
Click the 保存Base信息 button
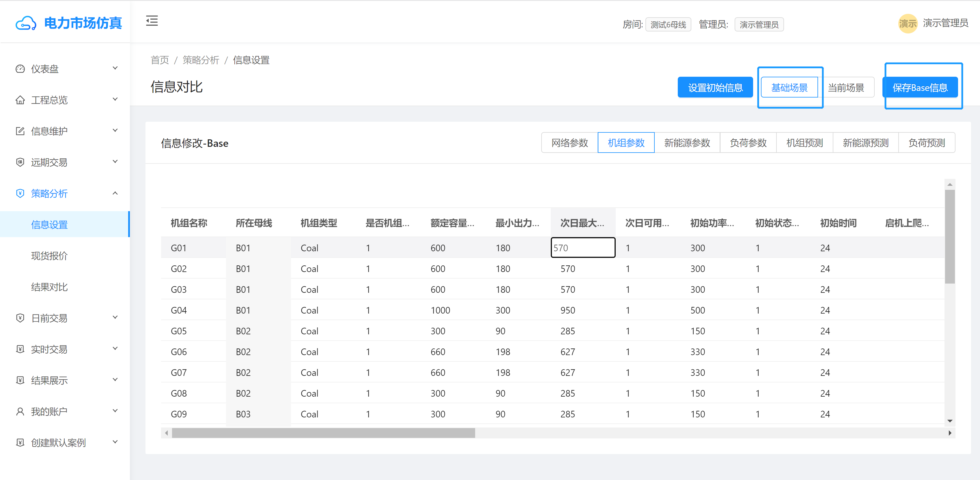point(920,87)
